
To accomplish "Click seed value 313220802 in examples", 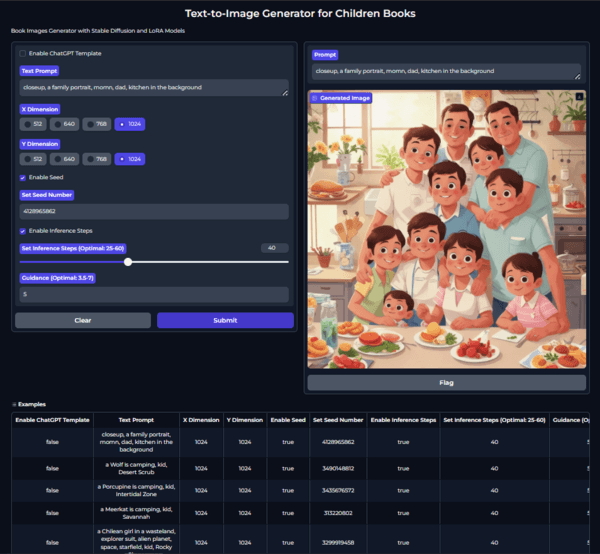I will click(338, 513).
